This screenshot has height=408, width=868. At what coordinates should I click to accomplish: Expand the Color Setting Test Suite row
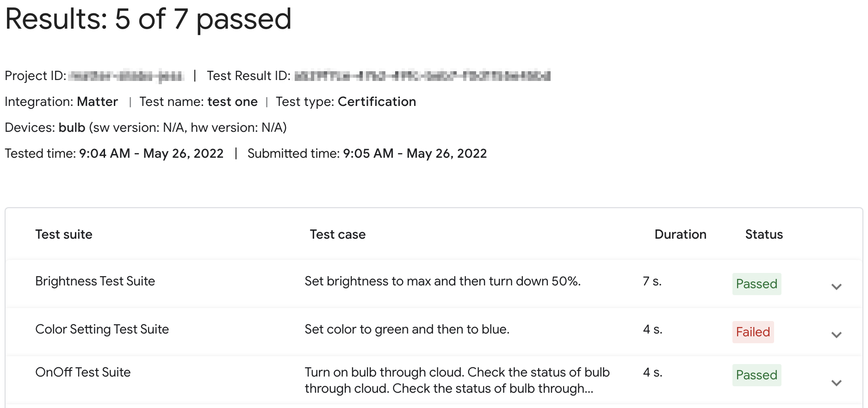[x=837, y=335]
